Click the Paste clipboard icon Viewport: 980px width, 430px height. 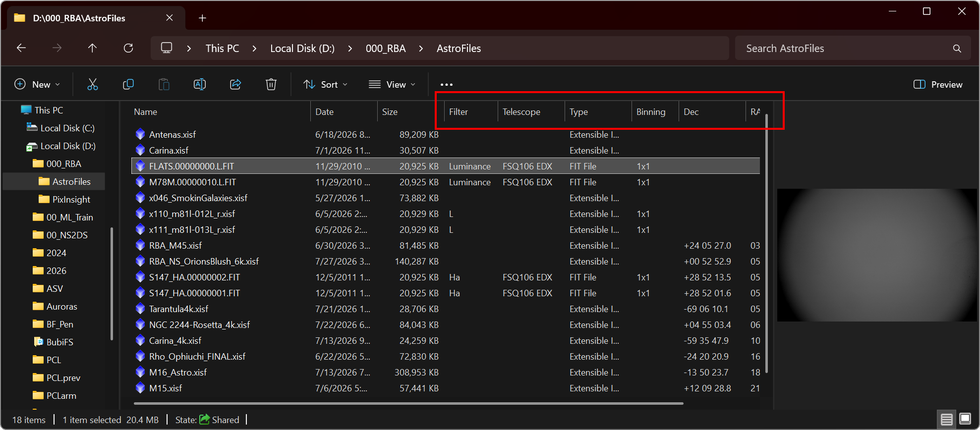coord(164,84)
